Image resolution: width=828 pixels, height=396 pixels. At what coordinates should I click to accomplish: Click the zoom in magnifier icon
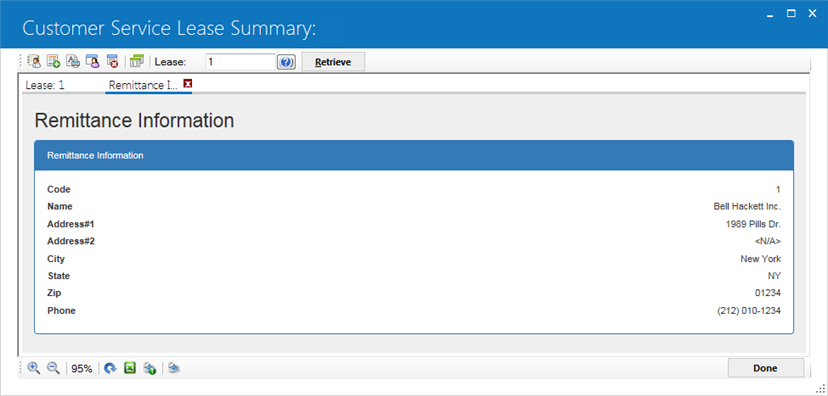[x=34, y=368]
